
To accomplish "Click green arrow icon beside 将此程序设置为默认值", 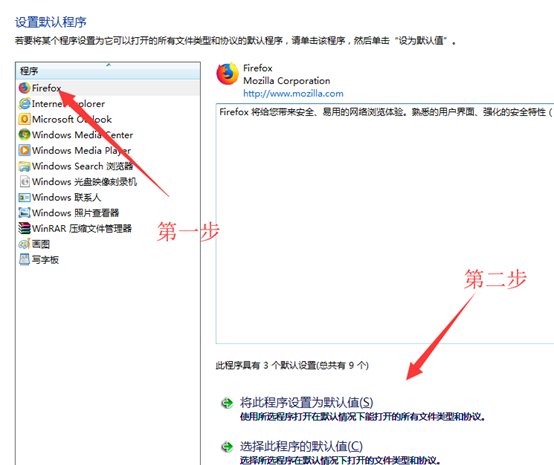I will [227, 402].
